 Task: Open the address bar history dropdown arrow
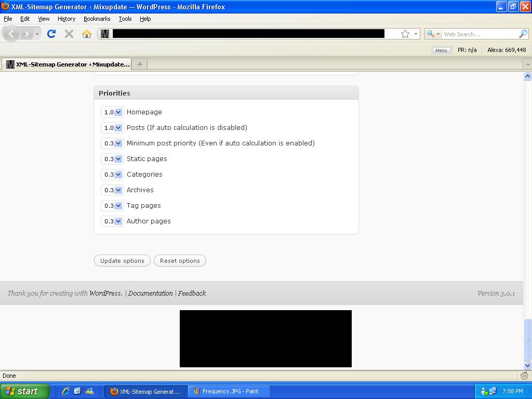point(416,34)
